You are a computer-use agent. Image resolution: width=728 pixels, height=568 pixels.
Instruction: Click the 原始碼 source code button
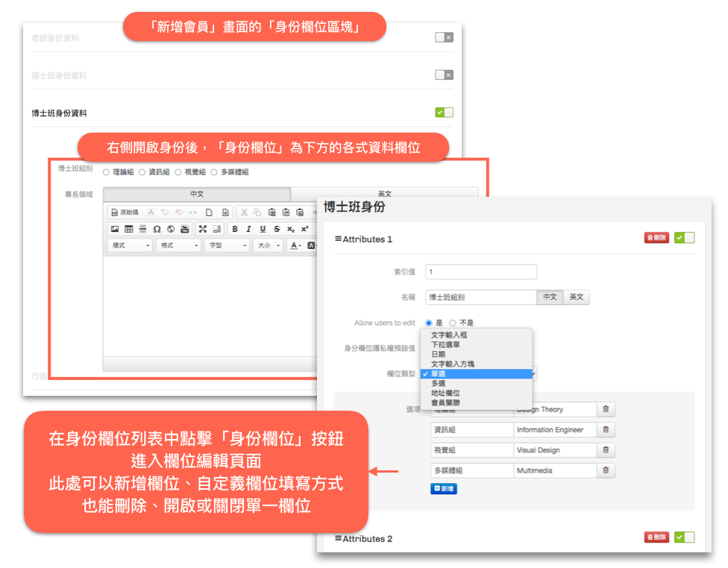(x=125, y=212)
